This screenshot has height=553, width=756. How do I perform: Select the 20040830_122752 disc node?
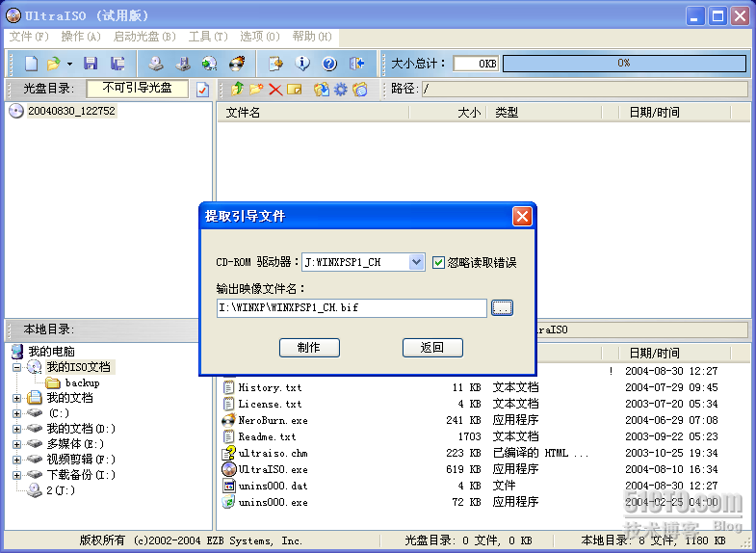coord(71,111)
